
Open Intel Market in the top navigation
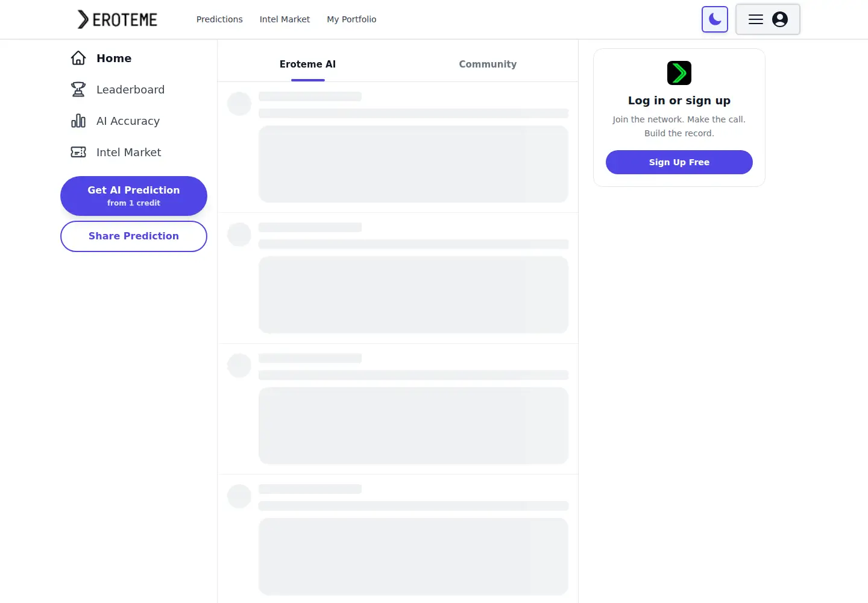tap(285, 19)
